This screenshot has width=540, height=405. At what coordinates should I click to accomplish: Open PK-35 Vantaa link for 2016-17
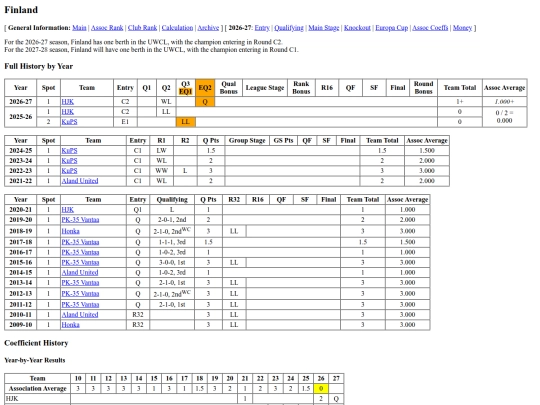[80, 252]
